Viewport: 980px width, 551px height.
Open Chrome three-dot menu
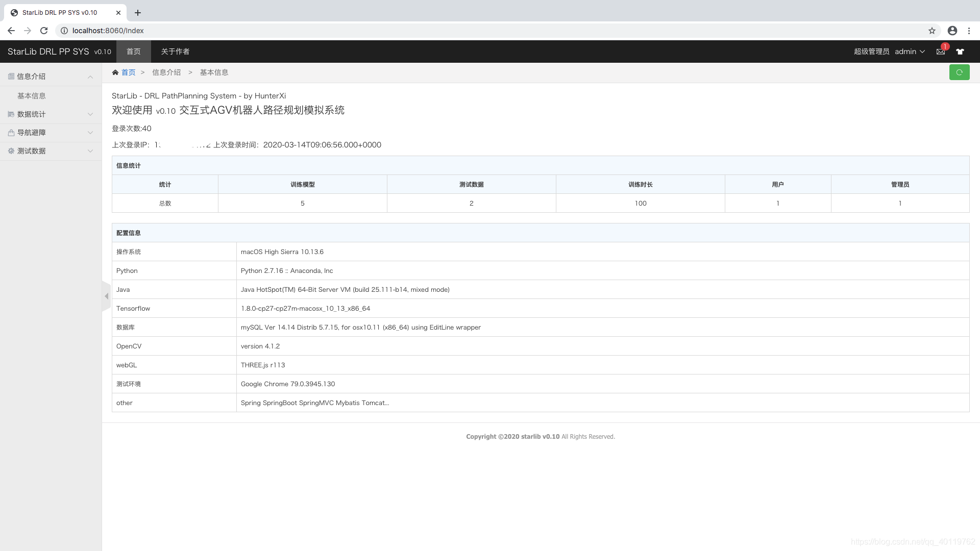[969, 31]
